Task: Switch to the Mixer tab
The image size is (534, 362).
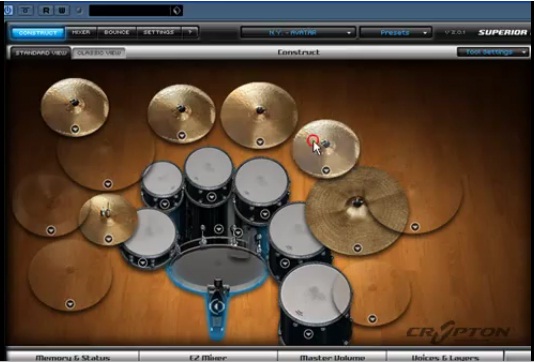Action: click(81, 33)
